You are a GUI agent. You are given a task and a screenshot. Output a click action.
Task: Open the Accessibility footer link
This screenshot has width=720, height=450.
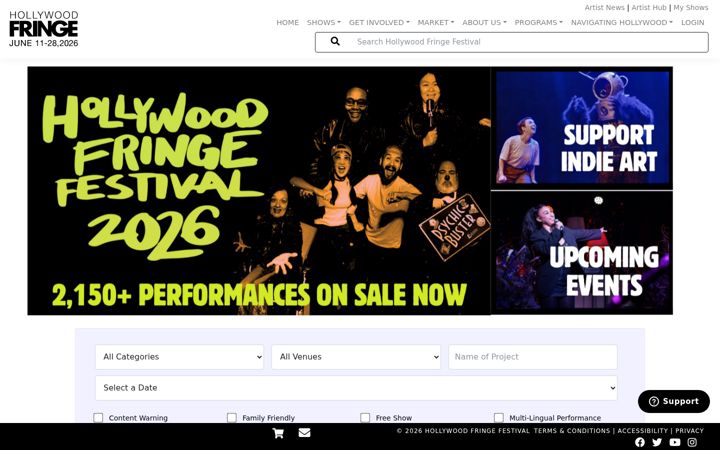click(642, 431)
